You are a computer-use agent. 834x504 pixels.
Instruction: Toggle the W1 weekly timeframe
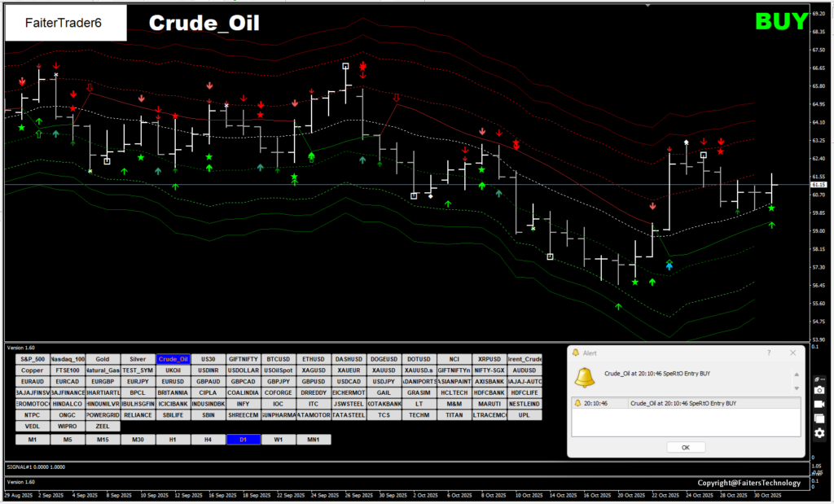tap(278, 440)
